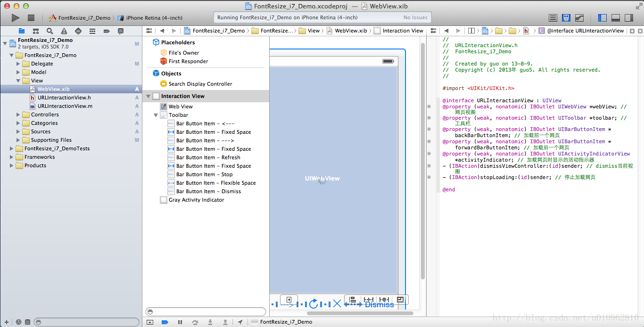Select the Interaction View breadcrumb
The image size is (644, 327).
[x=398, y=31]
